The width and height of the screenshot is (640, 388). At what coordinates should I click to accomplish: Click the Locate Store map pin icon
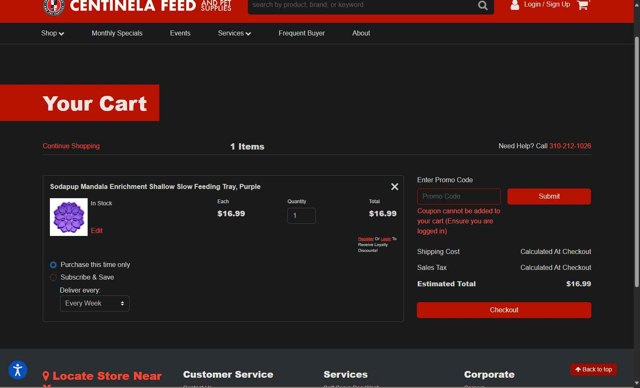46,376
